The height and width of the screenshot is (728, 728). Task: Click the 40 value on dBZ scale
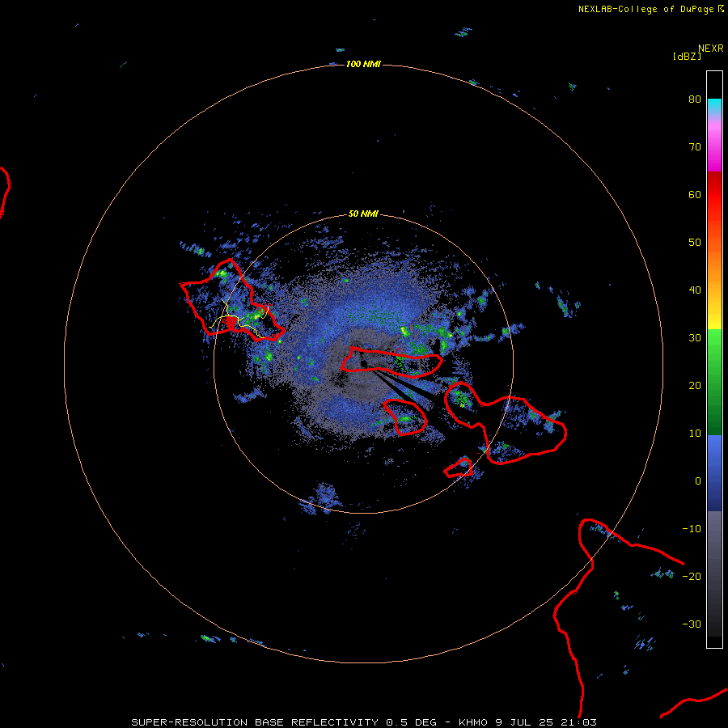(695, 290)
